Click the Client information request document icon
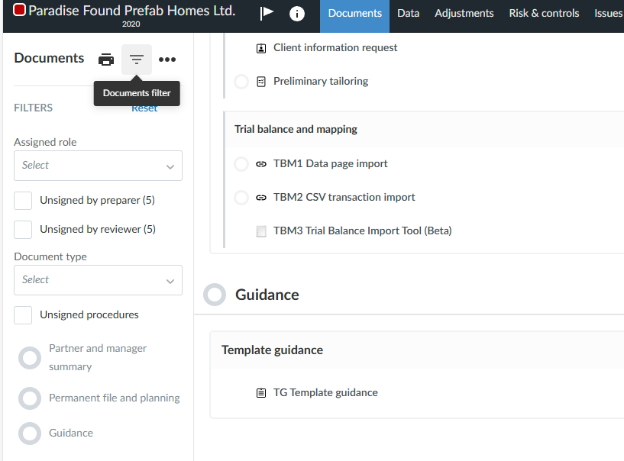 [x=261, y=49]
